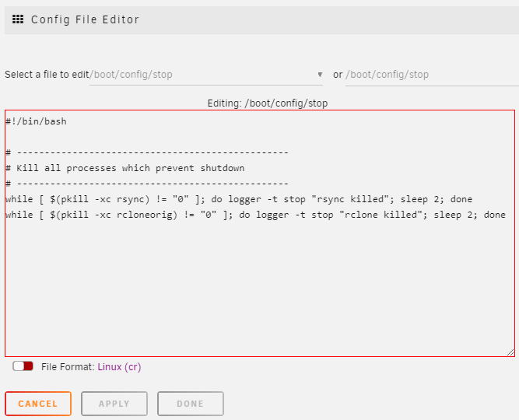Click the Done button
The image size is (519, 420).
[191, 404]
